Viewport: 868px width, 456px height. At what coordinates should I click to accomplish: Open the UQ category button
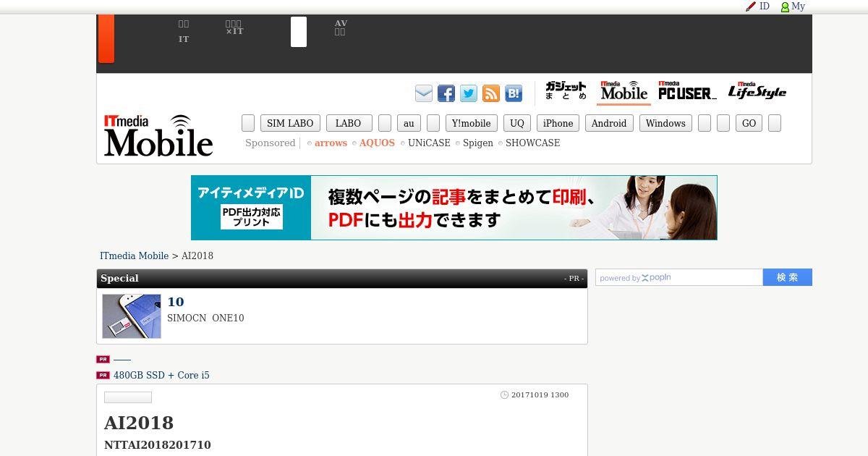(x=517, y=123)
